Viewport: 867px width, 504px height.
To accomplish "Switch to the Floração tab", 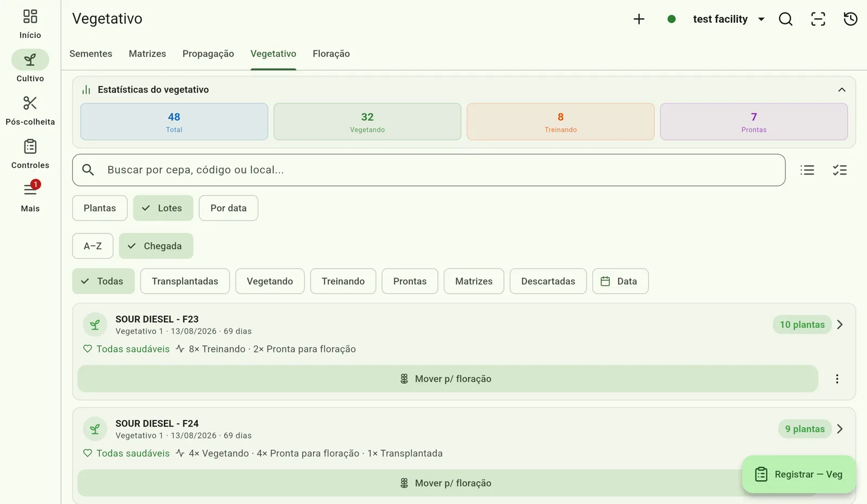I will [x=331, y=54].
